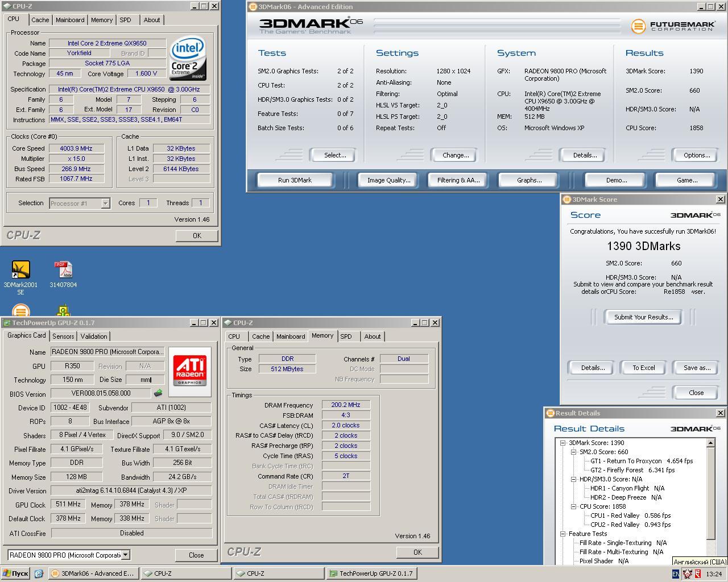Open the Processor #1 selection dropdown
Image resolution: width=728 pixels, height=582 pixels.
[x=105, y=203]
